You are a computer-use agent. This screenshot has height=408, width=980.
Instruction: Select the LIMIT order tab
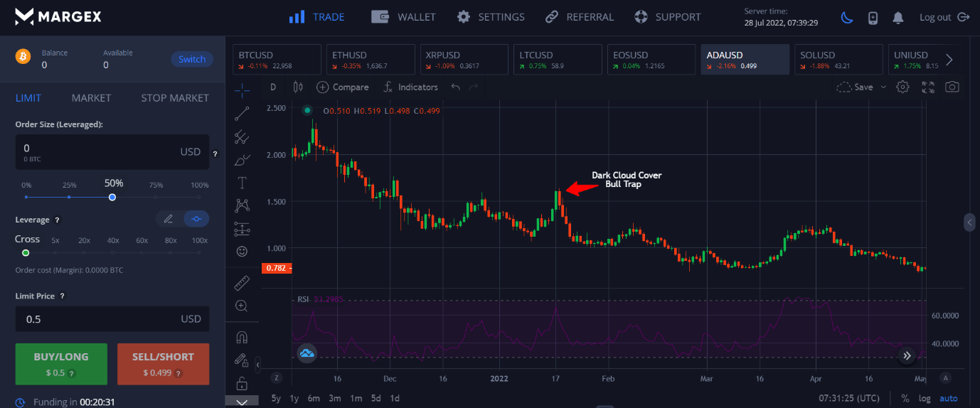coord(28,97)
